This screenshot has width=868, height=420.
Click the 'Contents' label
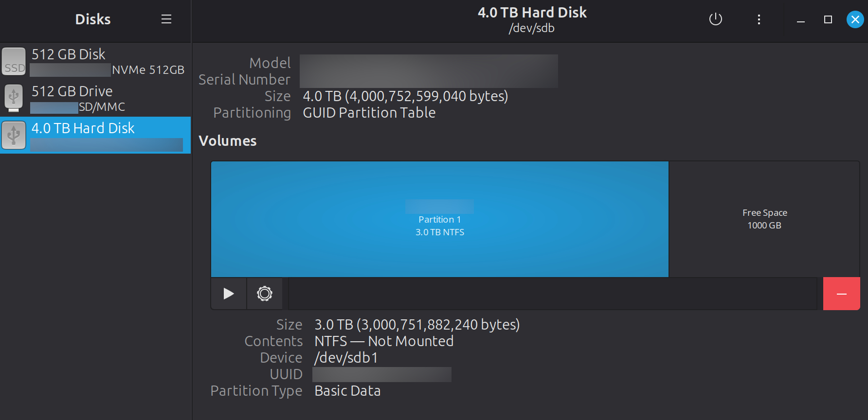point(273,341)
